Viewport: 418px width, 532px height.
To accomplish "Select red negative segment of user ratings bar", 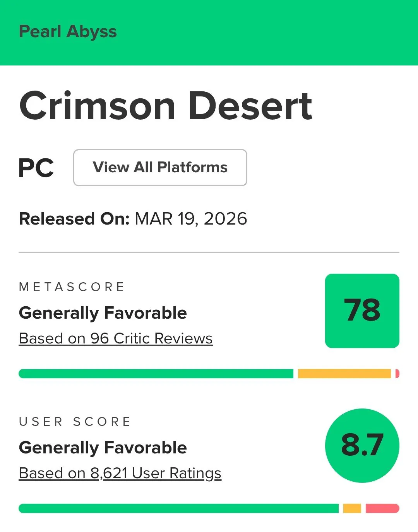I will pos(382,508).
